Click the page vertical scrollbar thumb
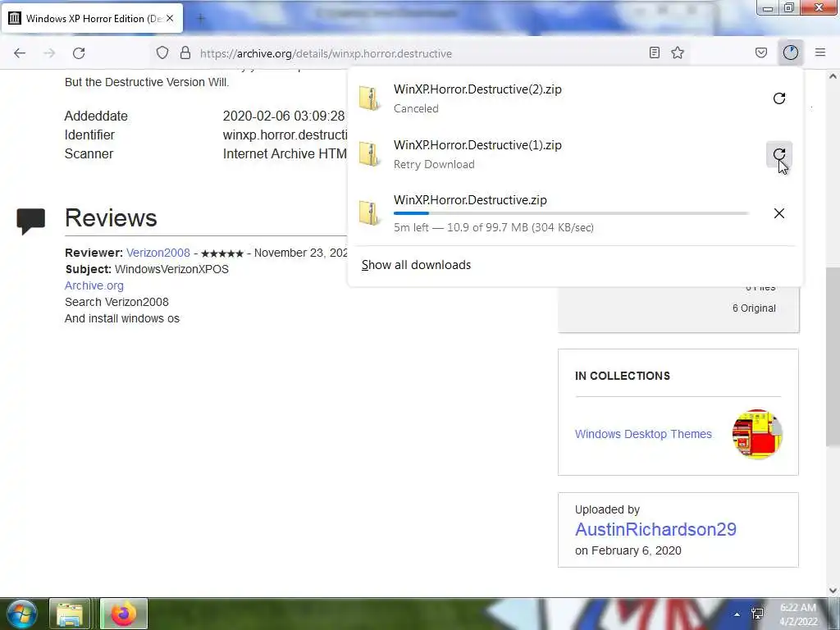840x630 pixels. tap(833, 356)
